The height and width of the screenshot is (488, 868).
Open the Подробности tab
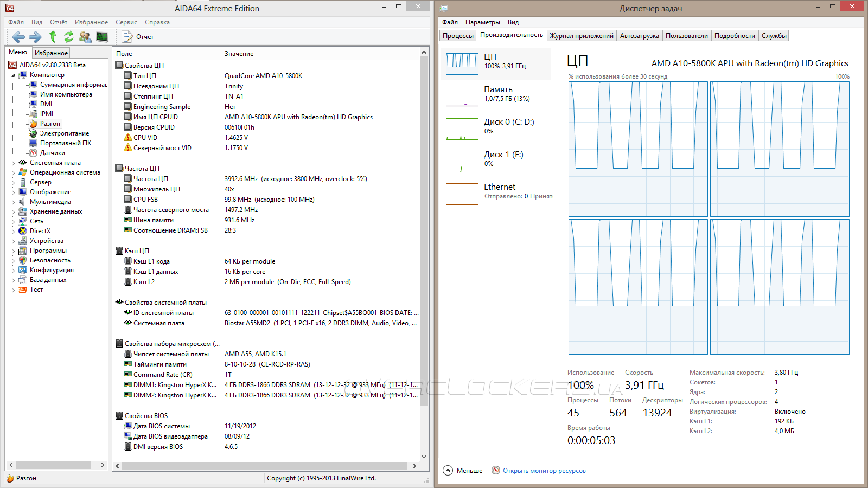735,36
